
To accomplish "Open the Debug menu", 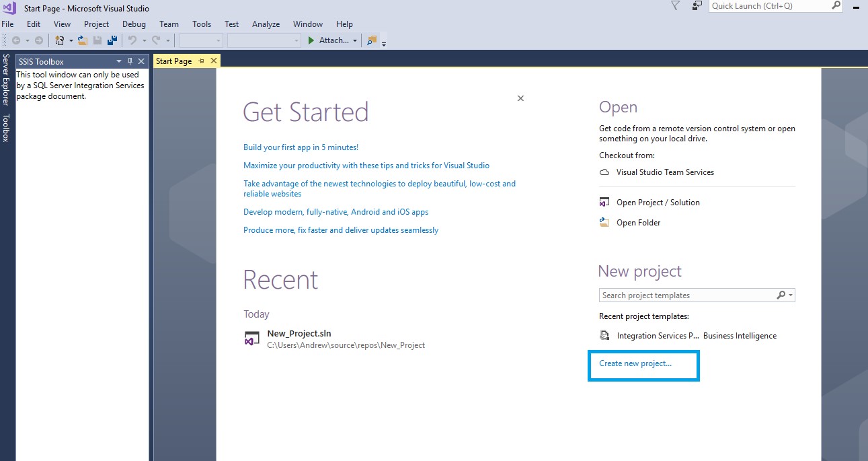I will [134, 24].
